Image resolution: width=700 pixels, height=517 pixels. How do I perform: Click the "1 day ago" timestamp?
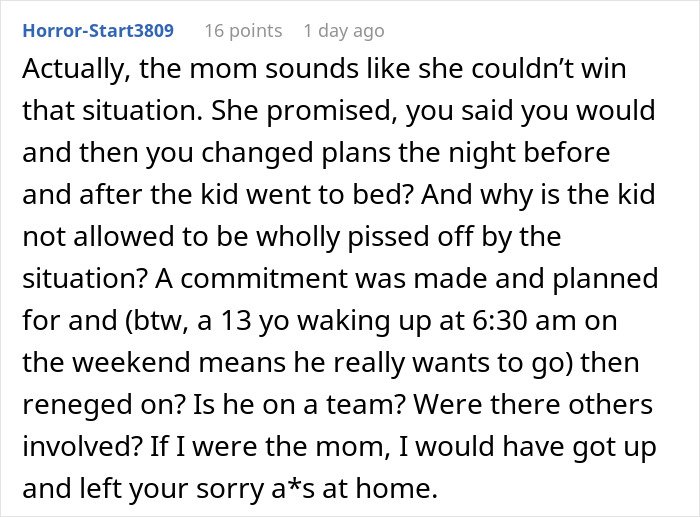pos(343,31)
